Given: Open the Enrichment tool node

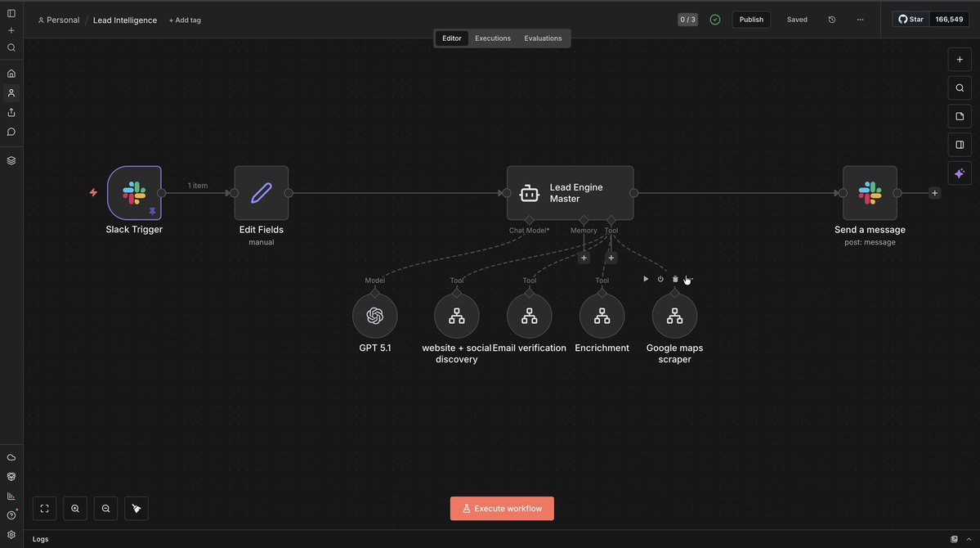Looking at the screenshot, I should pos(602,316).
